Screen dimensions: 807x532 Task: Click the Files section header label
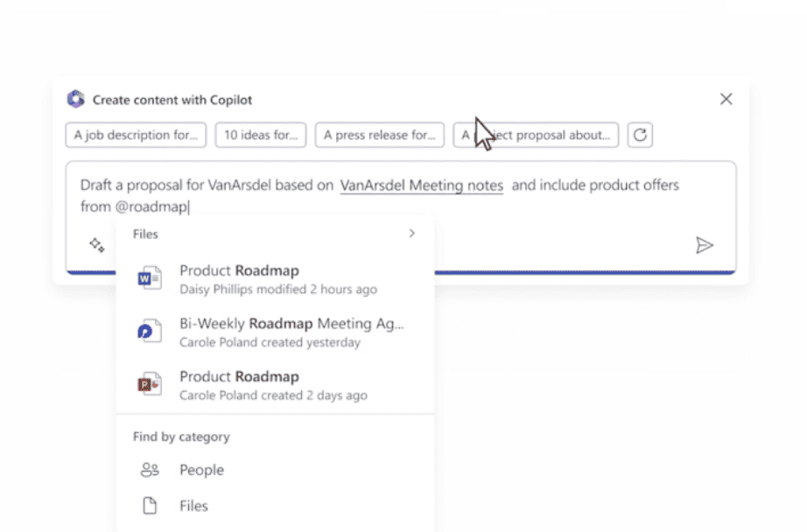pos(145,234)
